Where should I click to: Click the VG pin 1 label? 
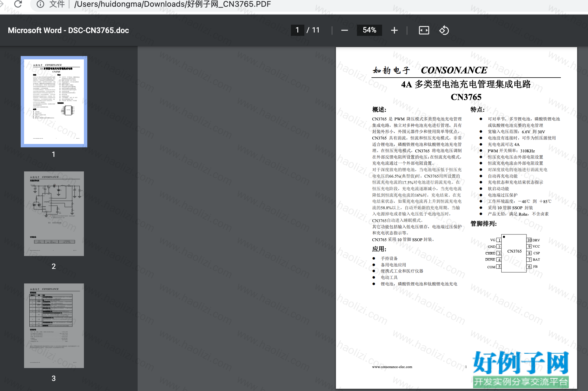pos(493,240)
